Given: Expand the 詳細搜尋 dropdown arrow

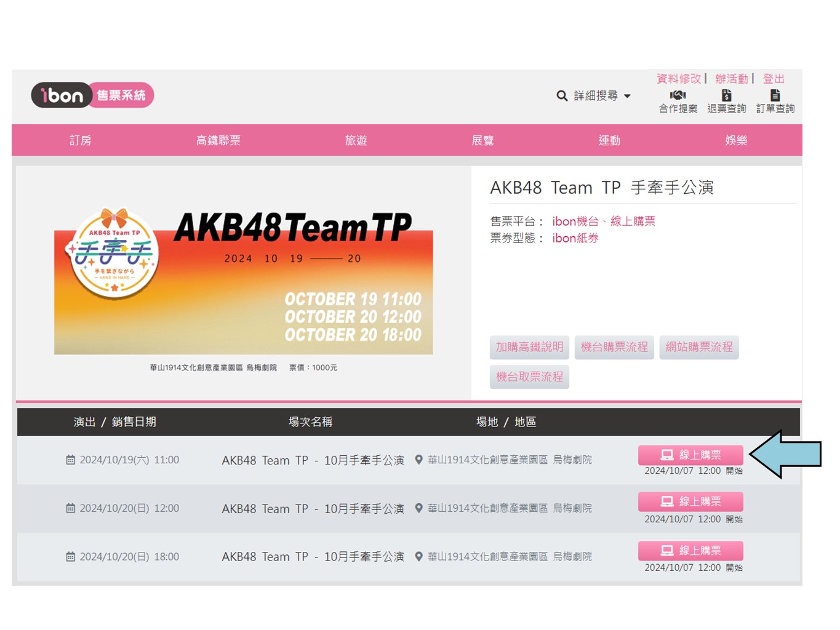Looking at the screenshot, I should (x=628, y=97).
